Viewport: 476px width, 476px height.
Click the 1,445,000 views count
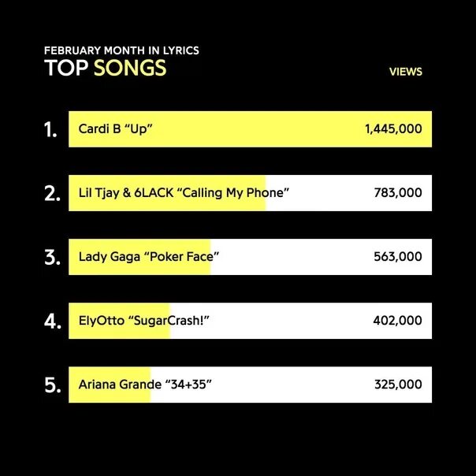click(x=392, y=128)
